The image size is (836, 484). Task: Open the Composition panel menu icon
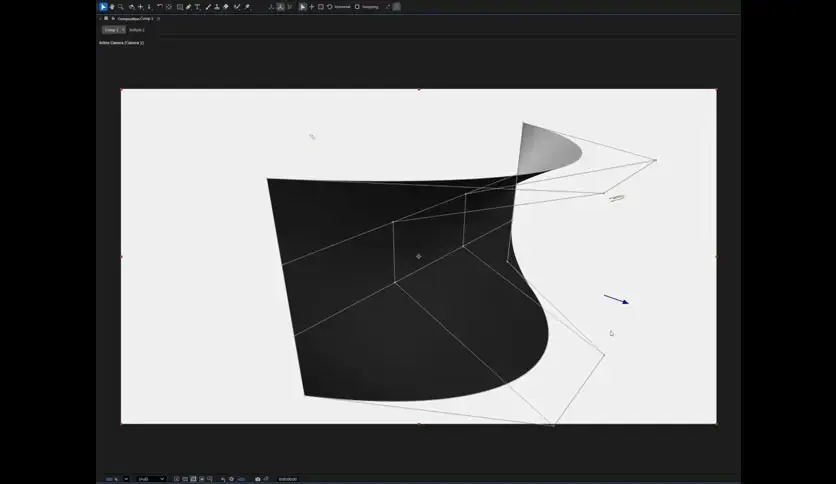pyautogui.click(x=158, y=19)
